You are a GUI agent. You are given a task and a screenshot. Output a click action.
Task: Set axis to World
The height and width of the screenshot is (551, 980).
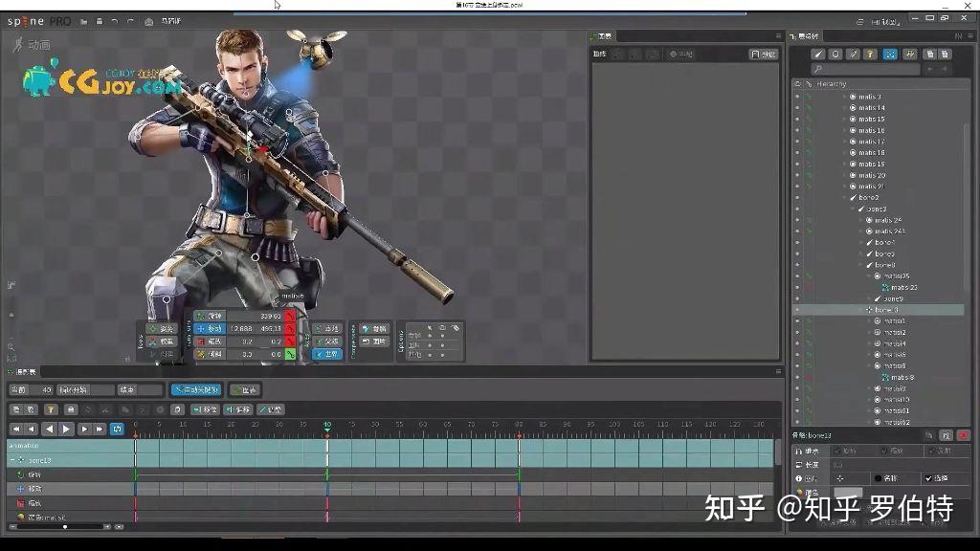click(326, 354)
